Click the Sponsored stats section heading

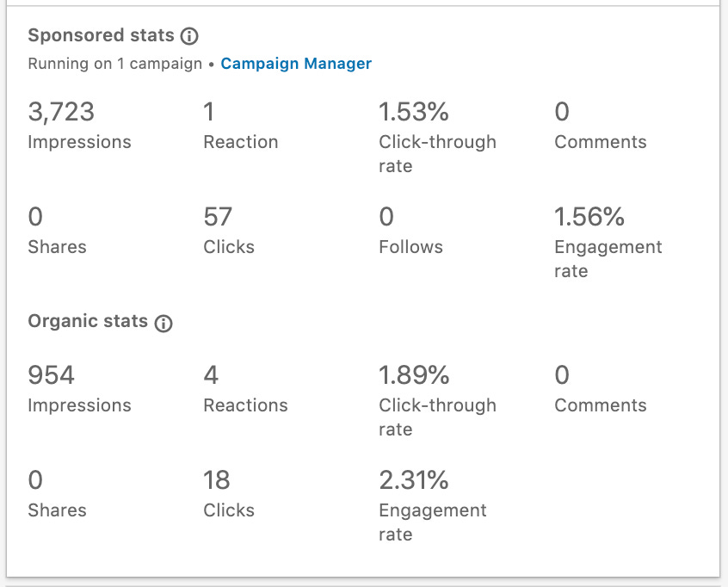99,35
